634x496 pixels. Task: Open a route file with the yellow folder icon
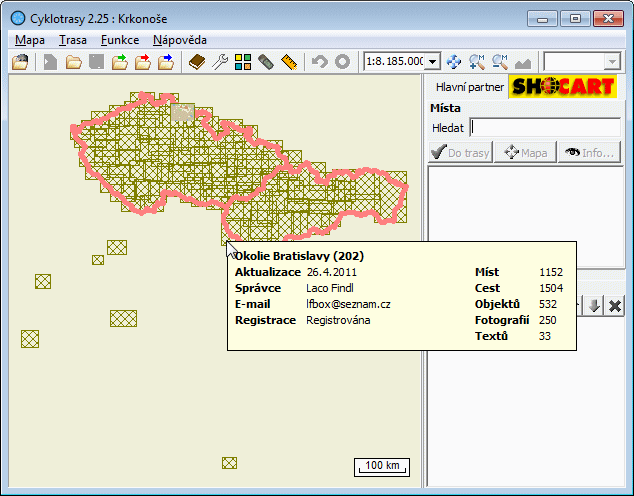74,62
